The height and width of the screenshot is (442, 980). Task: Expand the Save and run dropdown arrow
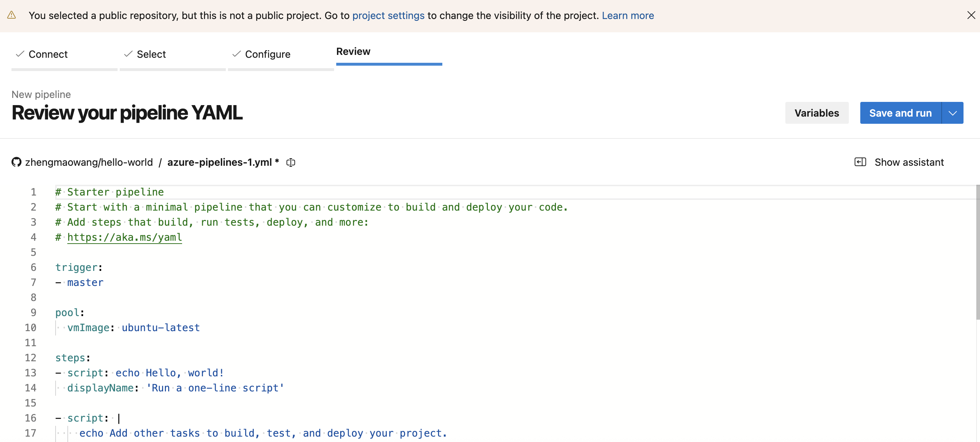953,113
